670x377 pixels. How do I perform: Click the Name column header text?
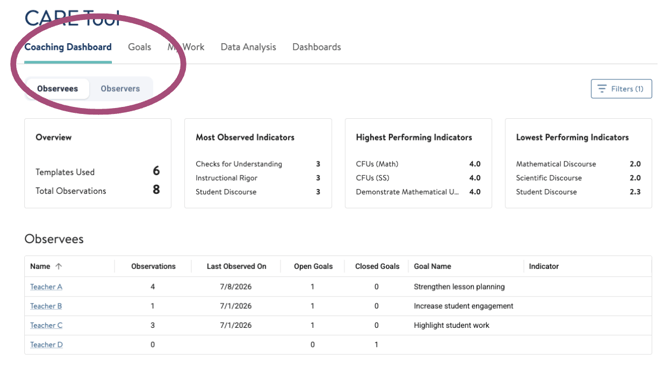click(40, 266)
